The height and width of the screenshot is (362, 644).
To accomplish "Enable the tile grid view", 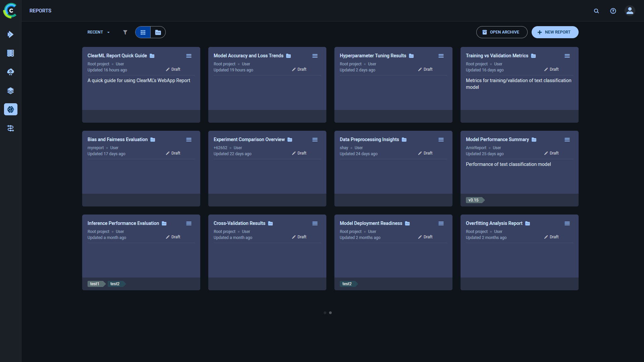I will 143,32.
